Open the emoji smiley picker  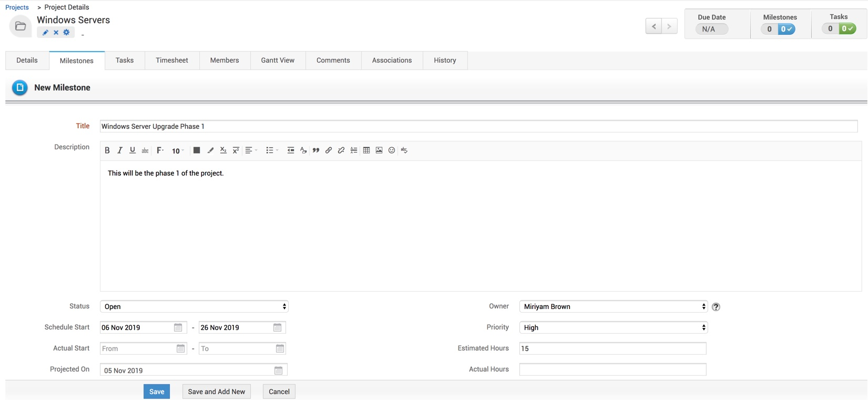[x=392, y=150]
